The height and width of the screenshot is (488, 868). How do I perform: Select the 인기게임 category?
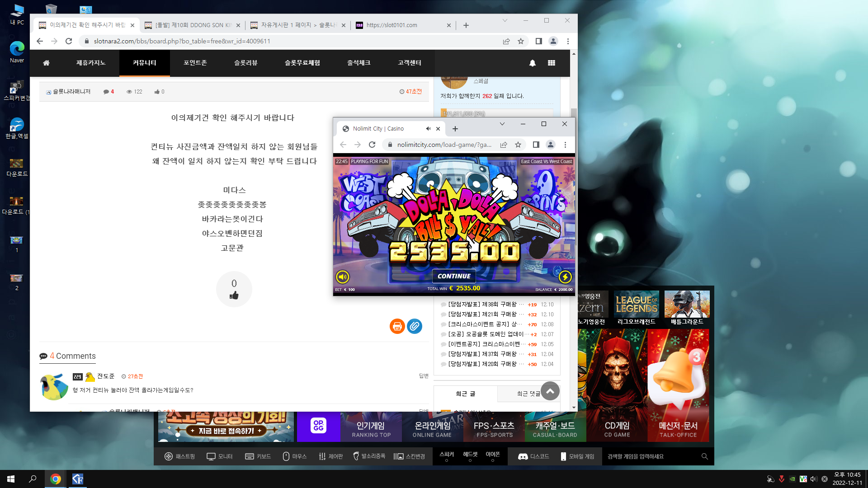pos(371,429)
